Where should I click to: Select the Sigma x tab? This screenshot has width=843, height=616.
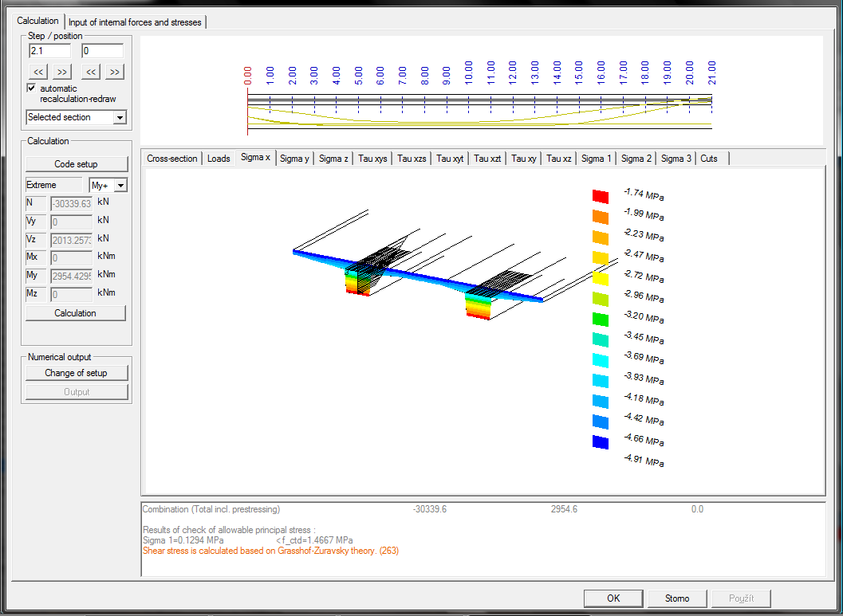point(255,157)
